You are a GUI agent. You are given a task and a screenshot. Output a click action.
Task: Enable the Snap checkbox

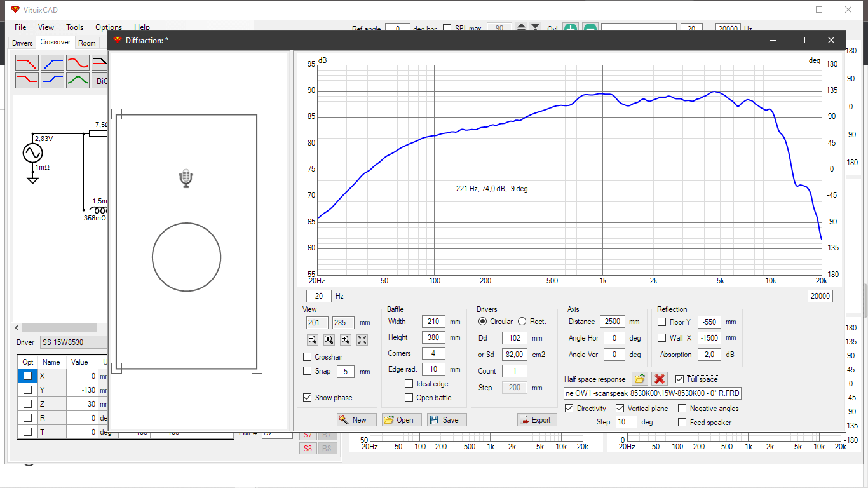coord(308,371)
